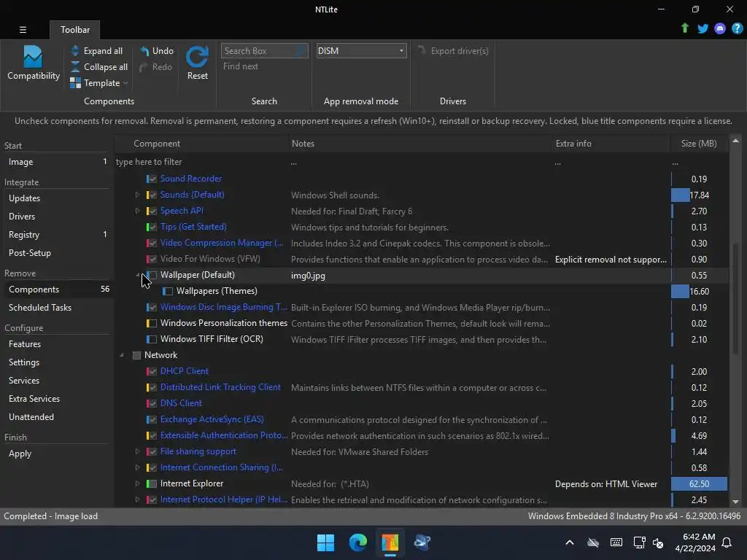Click into the Search Box field
Viewport: 747px width, 560px height.
[264, 50]
